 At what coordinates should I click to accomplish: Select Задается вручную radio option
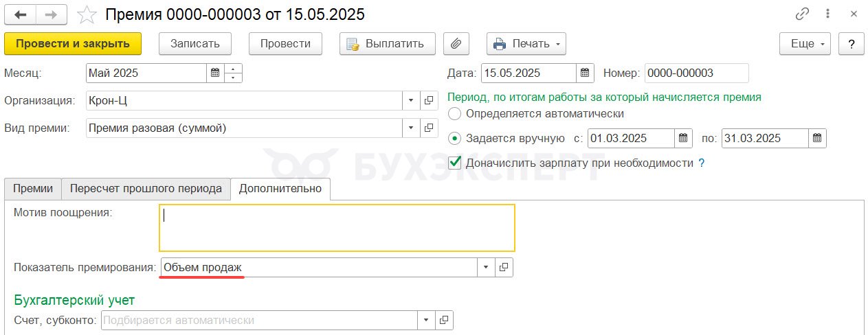pyautogui.click(x=454, y=138)
